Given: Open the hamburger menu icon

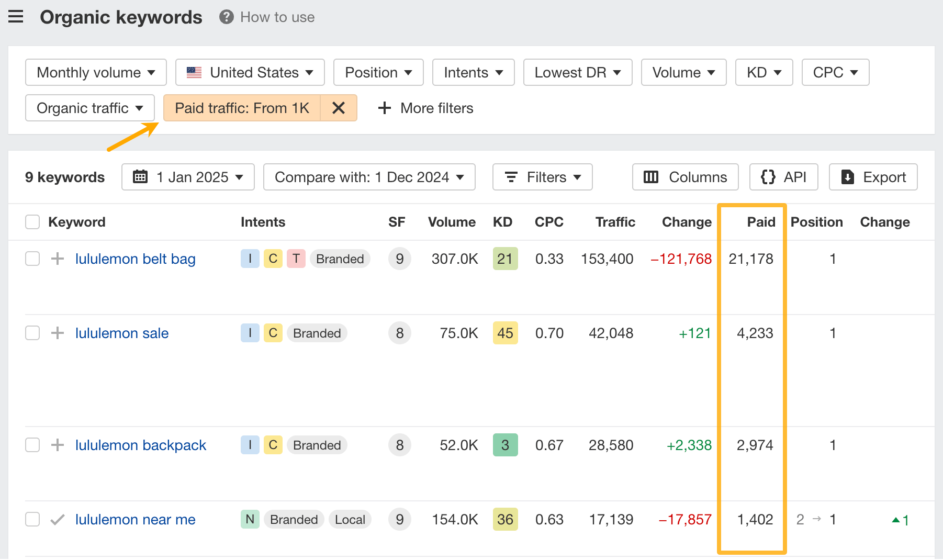Looking at the screenshot, I should 16,17.
